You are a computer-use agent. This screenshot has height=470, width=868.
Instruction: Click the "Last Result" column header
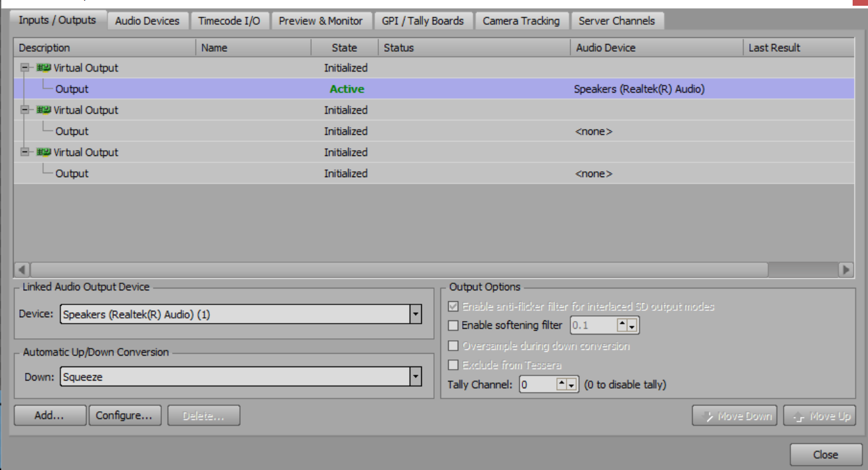coord(799,47)
